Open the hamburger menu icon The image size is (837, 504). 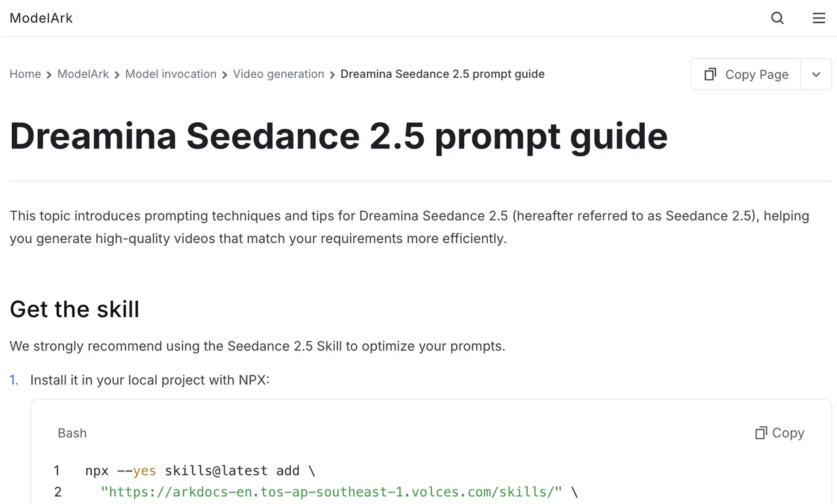[819, 18]
